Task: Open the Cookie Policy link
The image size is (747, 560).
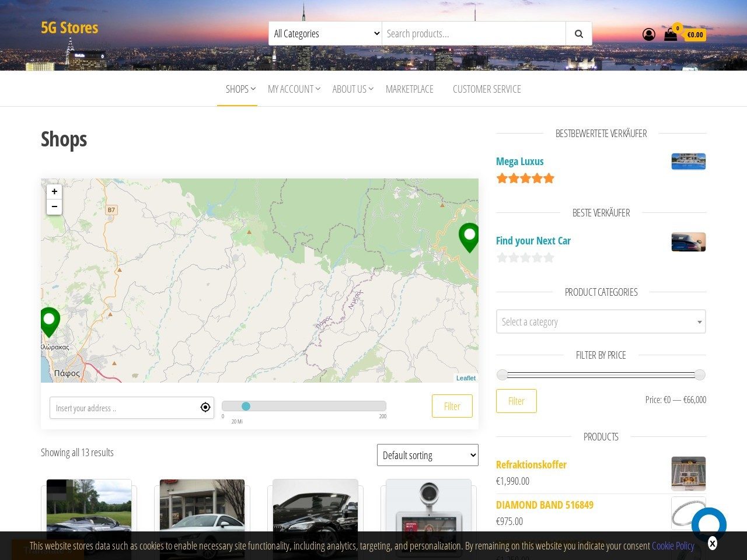Action: coord(673,546)
